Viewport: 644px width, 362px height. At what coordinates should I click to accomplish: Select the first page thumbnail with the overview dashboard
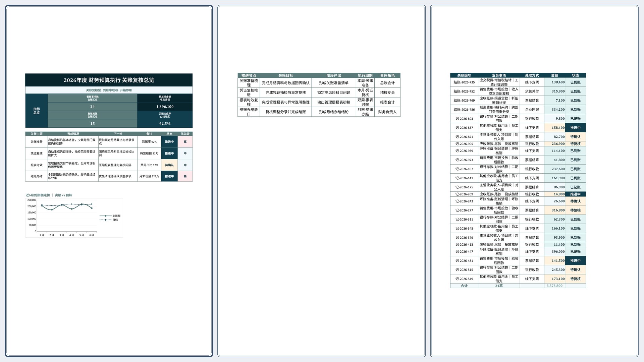click(x=109, y=181)
